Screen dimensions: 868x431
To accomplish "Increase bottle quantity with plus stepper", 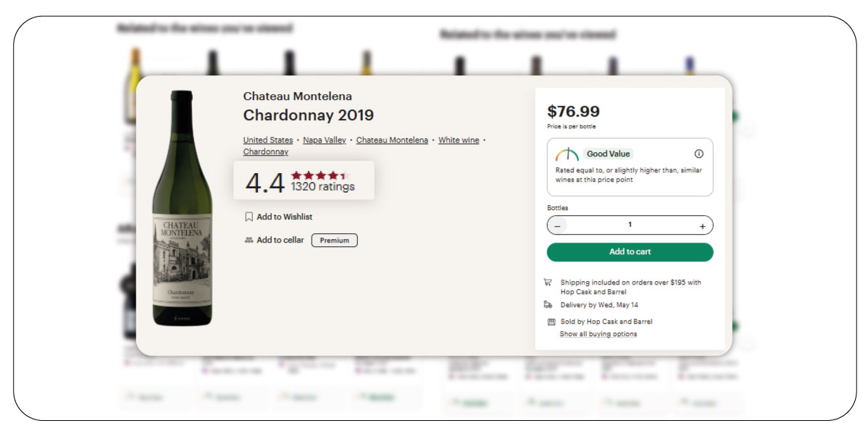I will coord(702,225).
